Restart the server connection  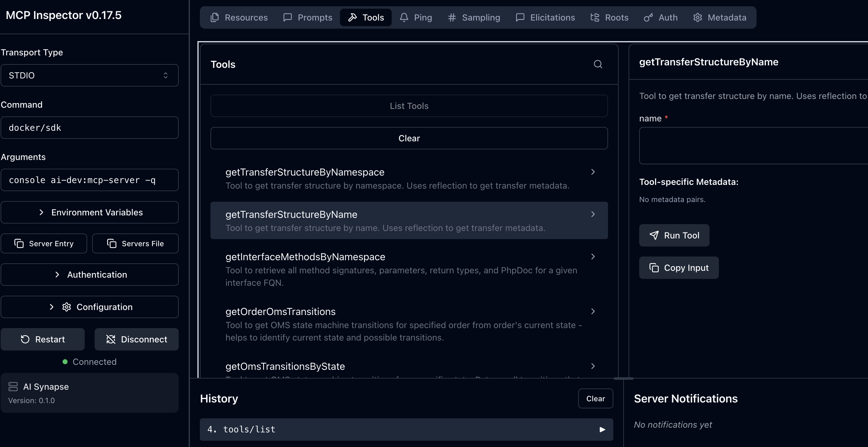pos(43,339)
